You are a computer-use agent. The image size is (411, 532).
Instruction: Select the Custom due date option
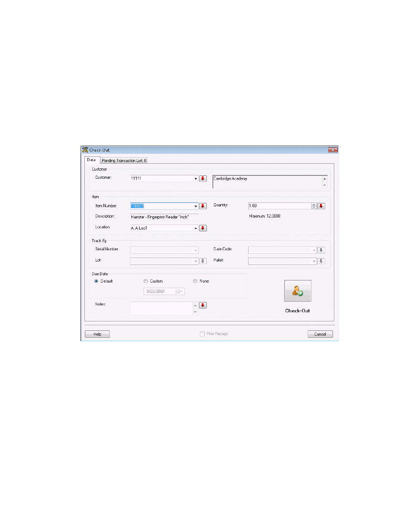click(146, 281)
